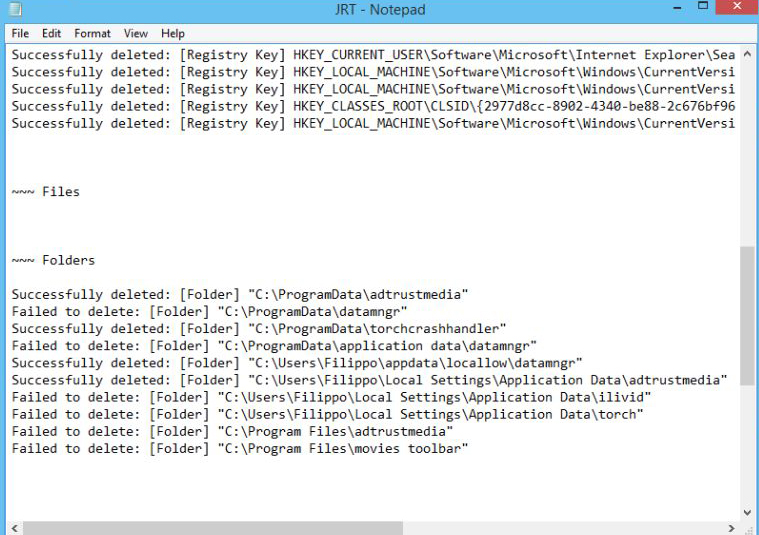
Task: Open the Edit menu
Action: (x=51, y=33)
